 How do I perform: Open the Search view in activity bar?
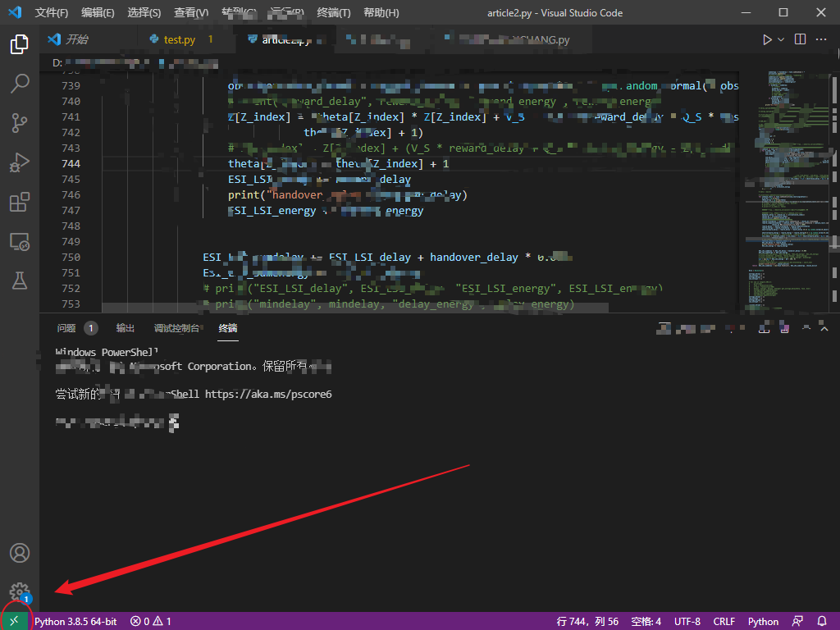20,84
